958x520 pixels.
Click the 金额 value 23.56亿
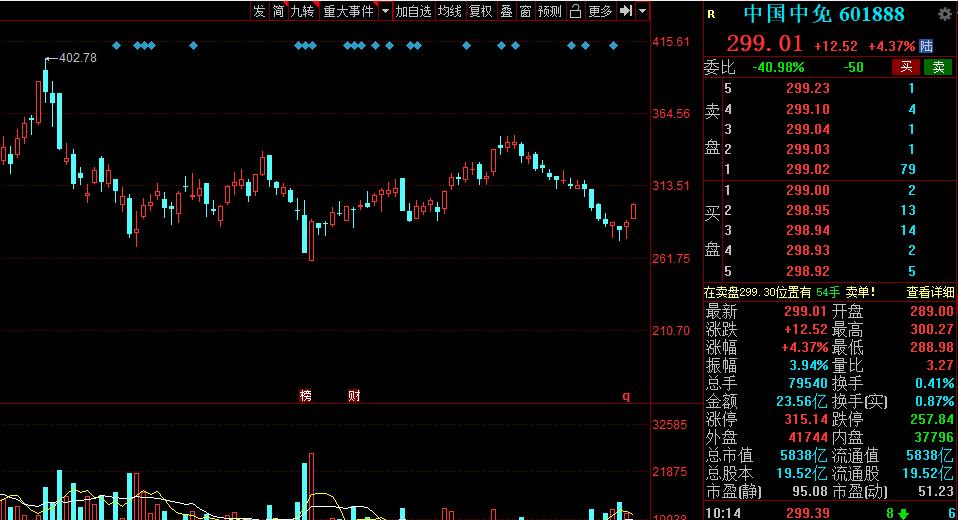(801, 401)
